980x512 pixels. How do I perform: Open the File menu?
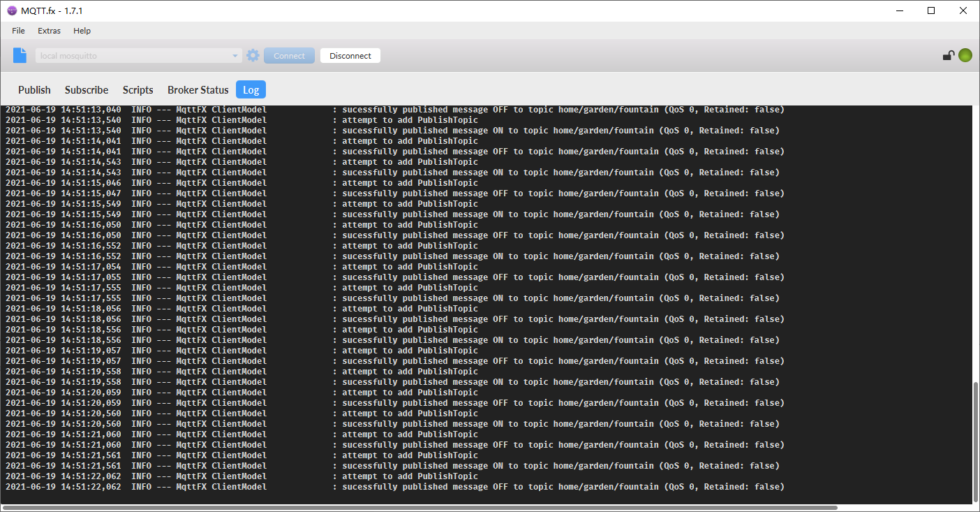coord(18,31)
